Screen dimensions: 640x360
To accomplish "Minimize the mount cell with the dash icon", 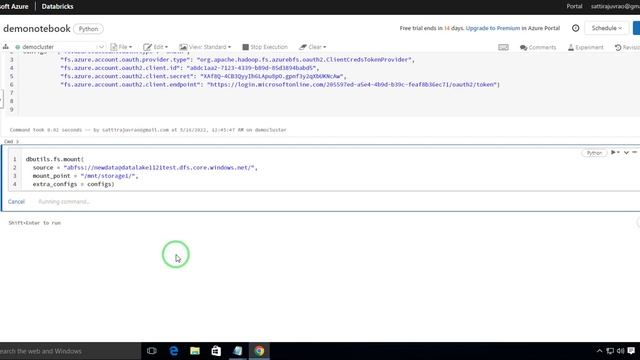I will (635, 152).
